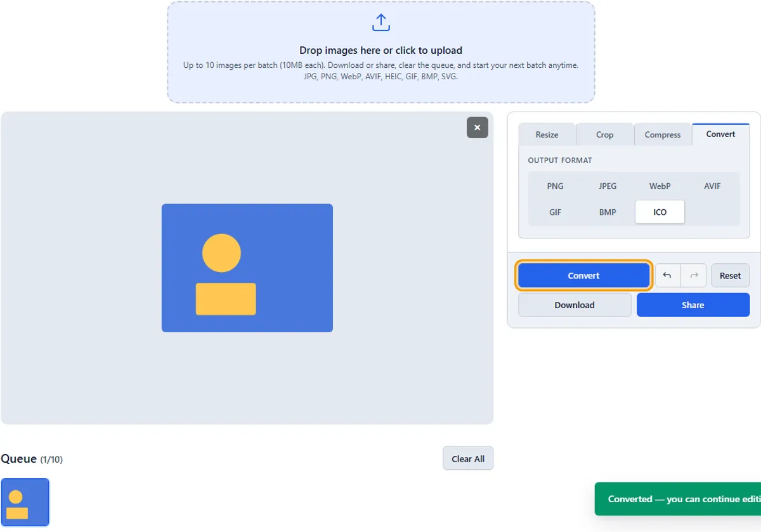
Task: Click the Share button
Action: pyautogui.click(x=693, y=305)
